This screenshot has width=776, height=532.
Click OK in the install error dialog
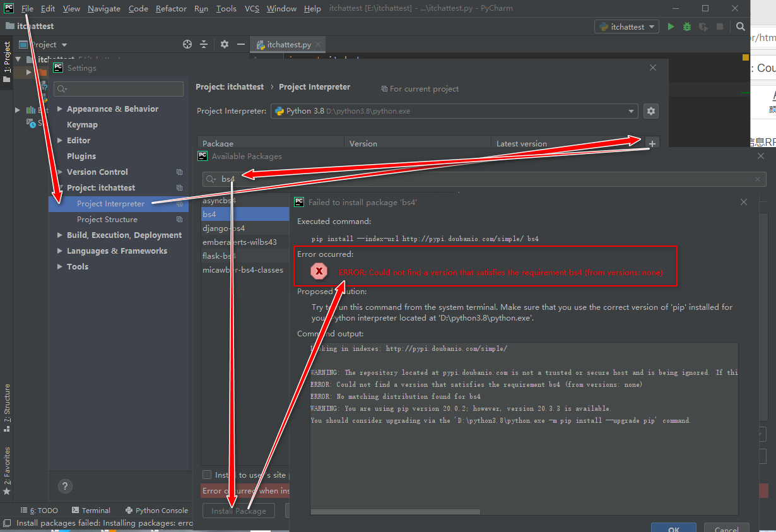click(x=674, y=528)
